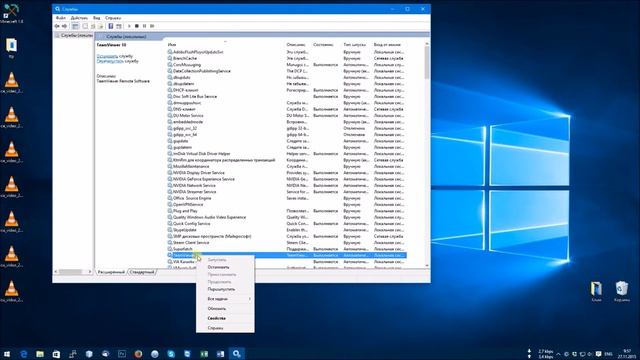
Task: Show hidden tray icons chevron
Action: click(558, 354)
